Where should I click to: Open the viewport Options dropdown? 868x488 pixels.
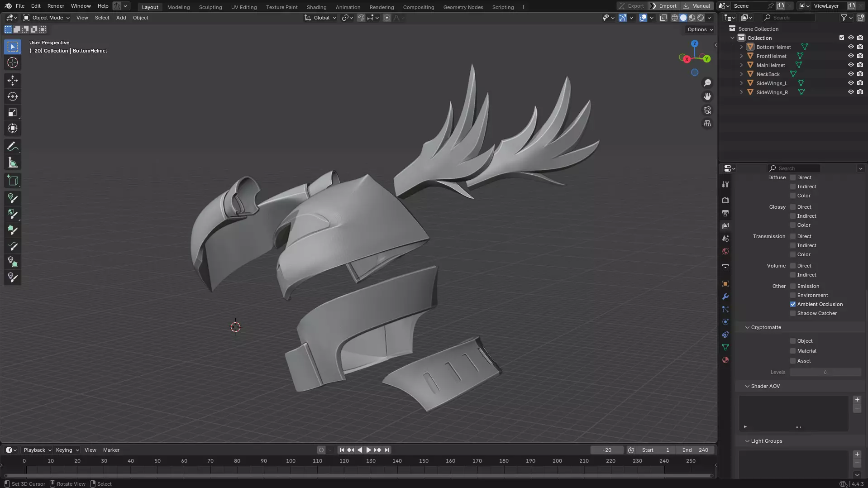[700, 29]
